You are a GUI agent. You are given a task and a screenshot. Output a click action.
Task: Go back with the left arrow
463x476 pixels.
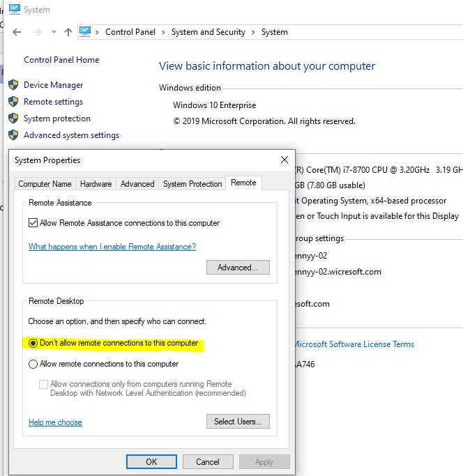point(17,32)
